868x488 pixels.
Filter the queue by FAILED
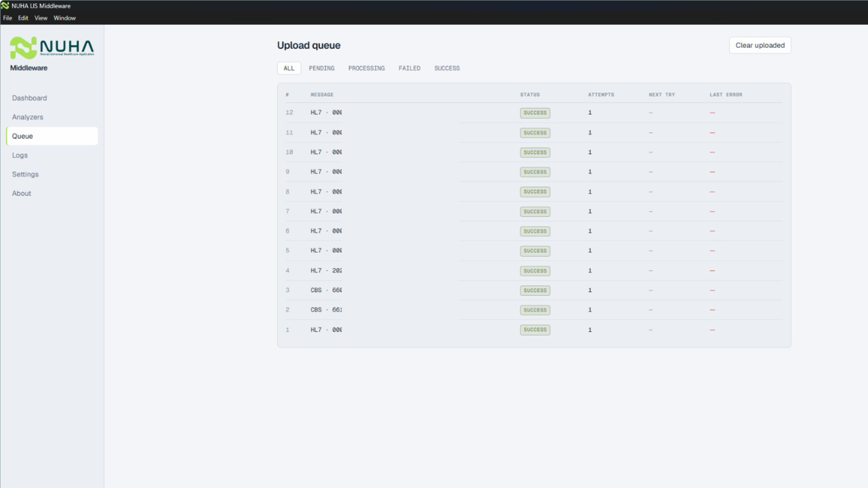(410, 68)
